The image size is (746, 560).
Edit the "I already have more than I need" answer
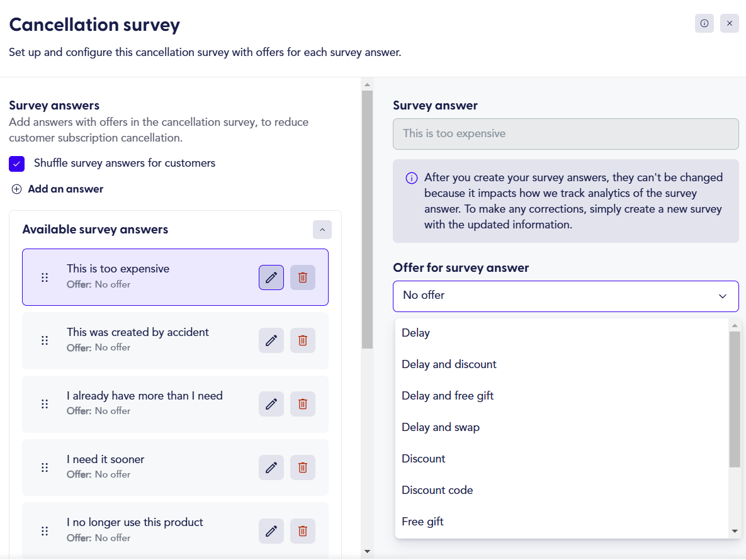tap(271, 404)
